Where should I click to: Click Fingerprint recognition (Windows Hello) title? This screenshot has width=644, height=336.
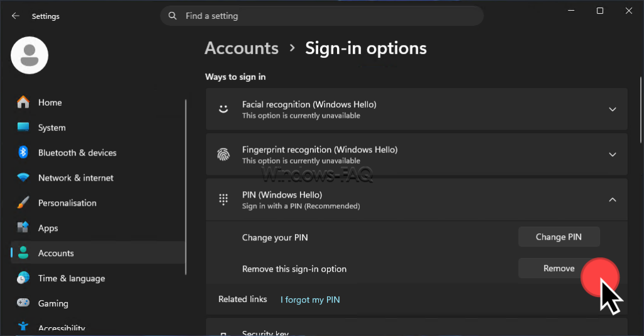coord(319,150)
